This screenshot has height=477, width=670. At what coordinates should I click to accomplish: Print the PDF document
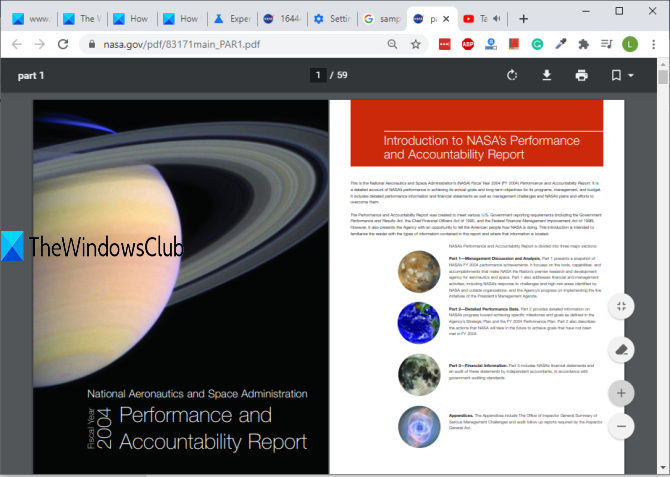coord(581,75)
